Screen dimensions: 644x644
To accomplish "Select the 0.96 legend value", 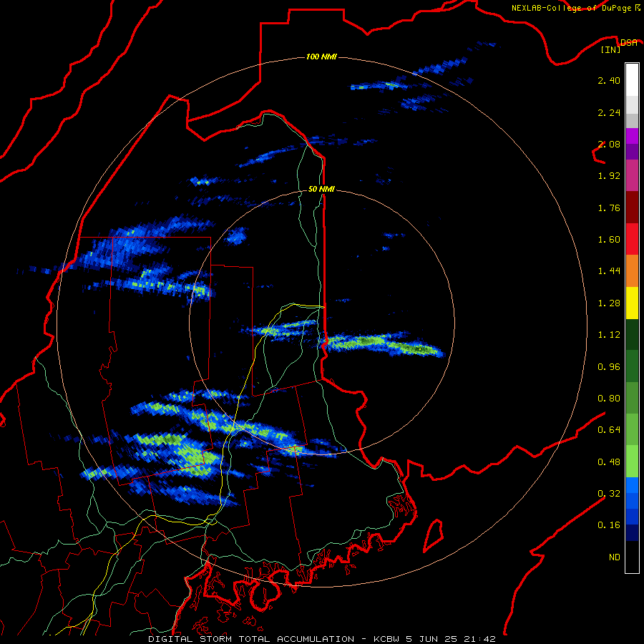I will [609, 367].
